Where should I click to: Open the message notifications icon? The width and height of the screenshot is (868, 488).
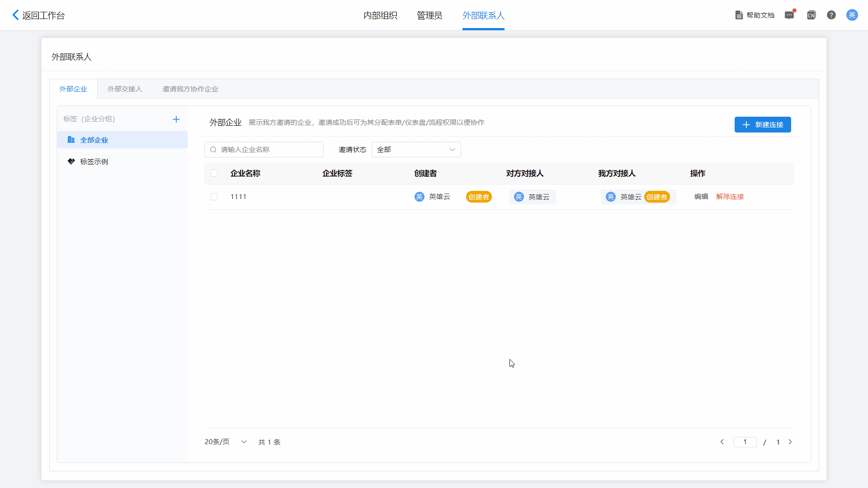(x=789, y=15)
